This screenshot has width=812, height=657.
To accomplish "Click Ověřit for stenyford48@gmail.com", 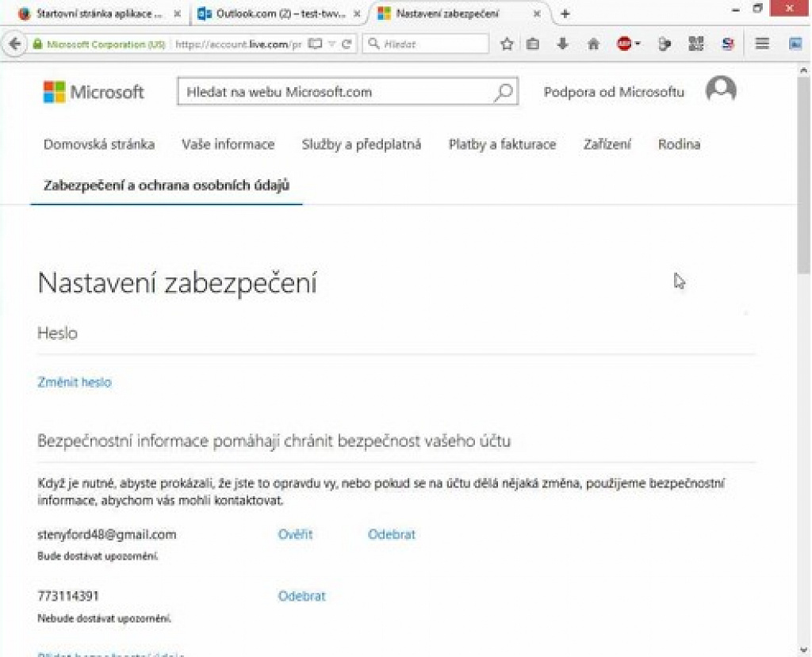I will [x=295, y=534].
